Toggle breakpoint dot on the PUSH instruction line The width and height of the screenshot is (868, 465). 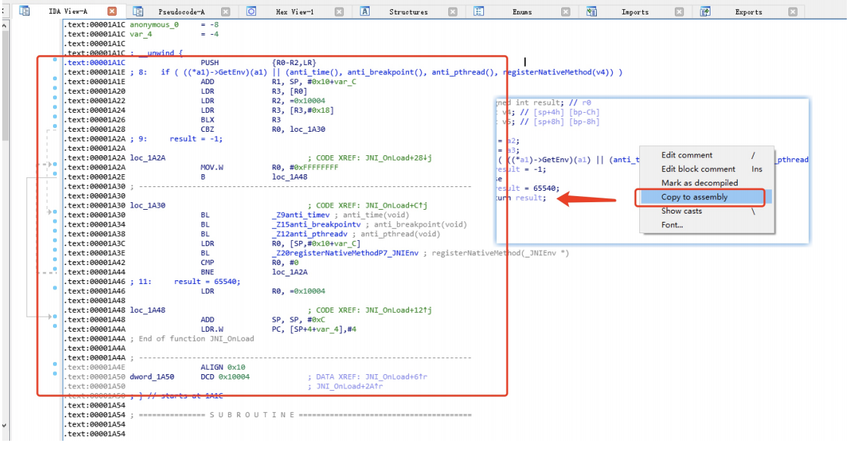55,59
